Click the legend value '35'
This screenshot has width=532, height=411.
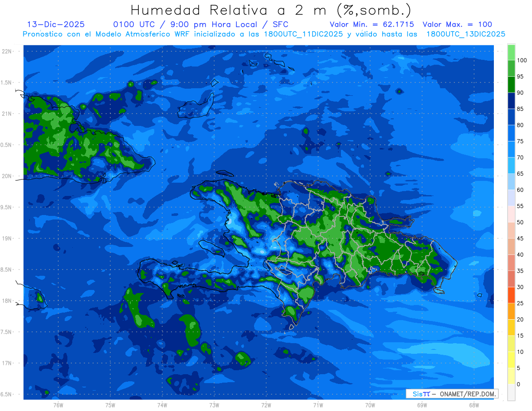(520, 271)
